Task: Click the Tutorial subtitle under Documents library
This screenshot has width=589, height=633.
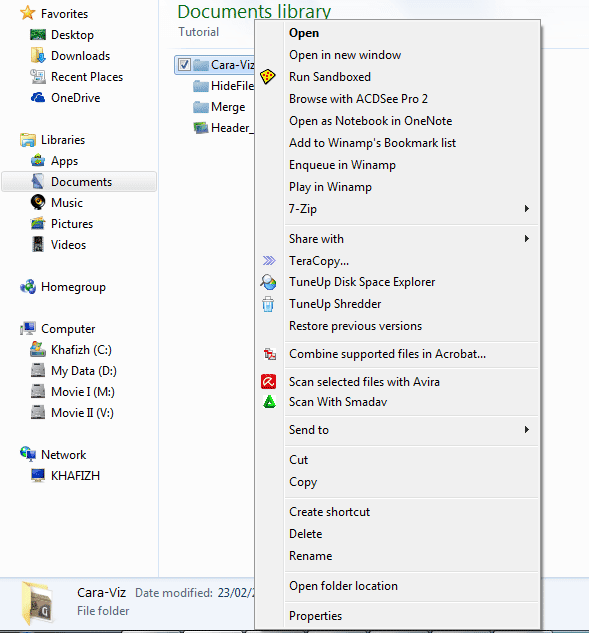Action: click(199, 32)
